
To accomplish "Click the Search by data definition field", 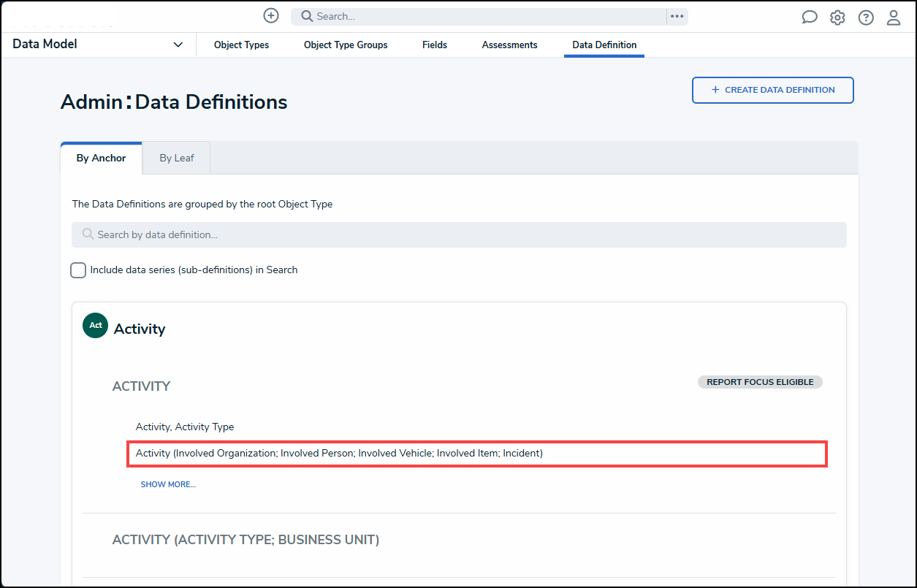I will click(459, 235).
